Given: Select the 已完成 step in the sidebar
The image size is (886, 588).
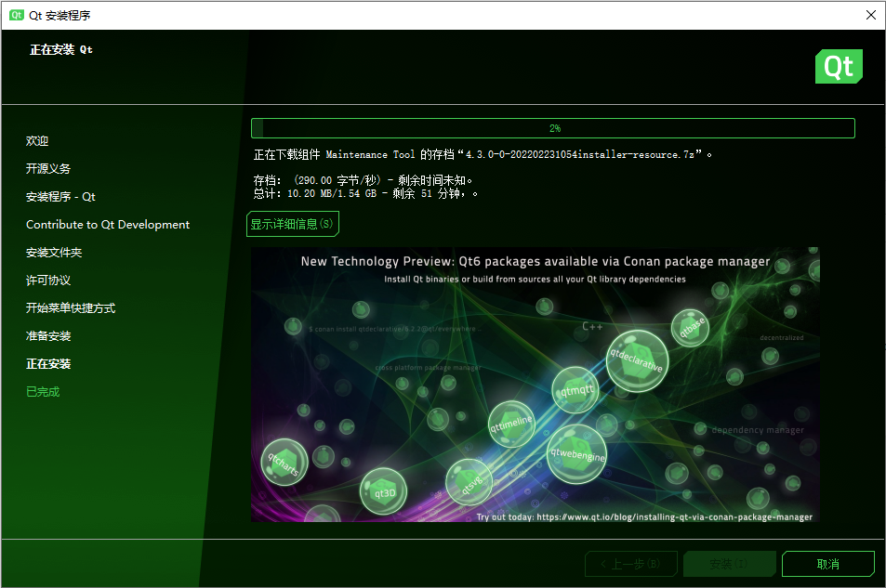Looking at the screenshot, I should (x=43, y=391).
